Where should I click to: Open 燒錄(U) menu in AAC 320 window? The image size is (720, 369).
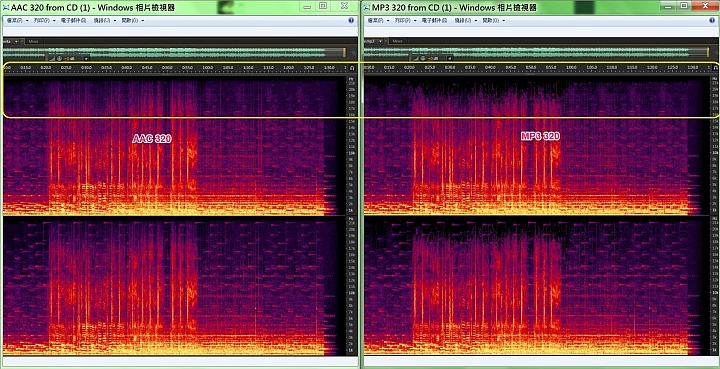coord(104,21)
